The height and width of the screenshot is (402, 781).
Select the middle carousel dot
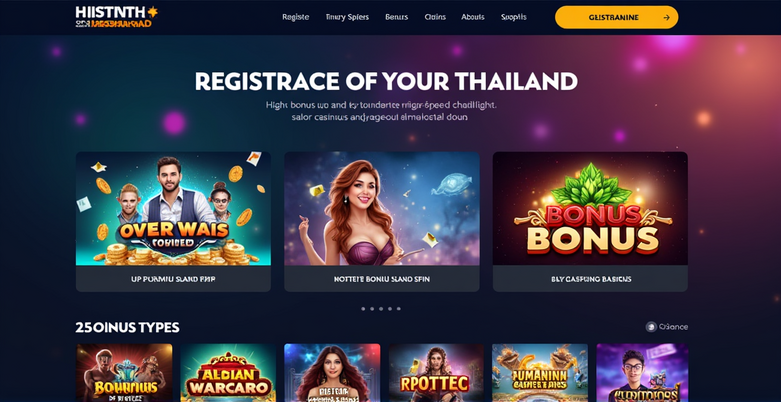click(x=381, y=309)
